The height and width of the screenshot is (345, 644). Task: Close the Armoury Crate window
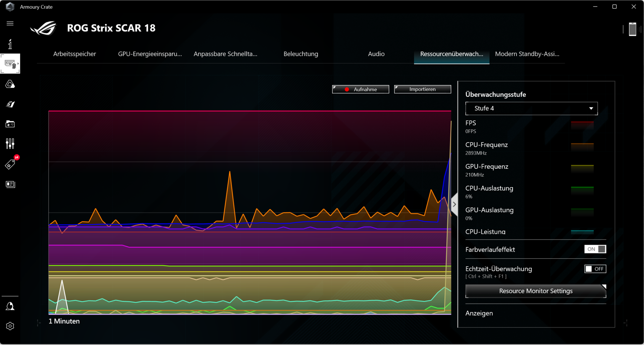tap(634, 7)
